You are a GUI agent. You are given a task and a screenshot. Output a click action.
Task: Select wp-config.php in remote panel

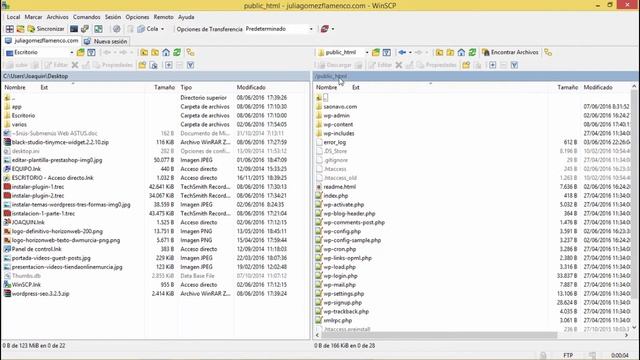342,231
